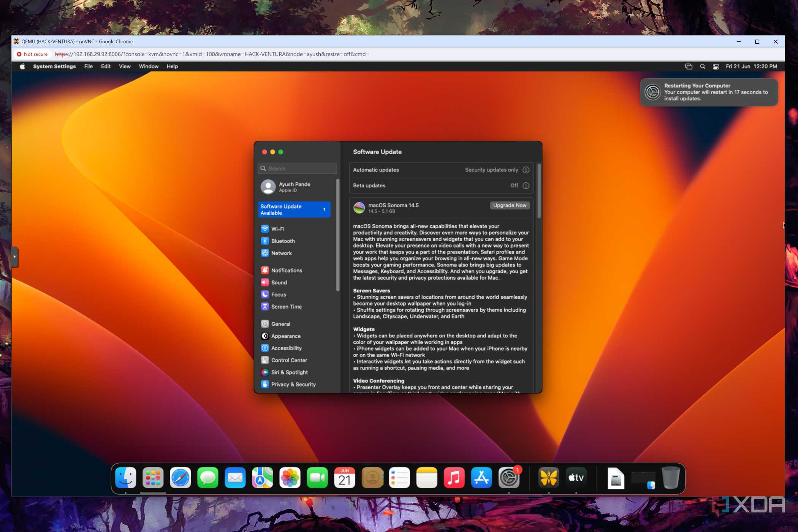Open the Apple menu
This screenshot has height=532, width=798.
(x=22, y=66)
